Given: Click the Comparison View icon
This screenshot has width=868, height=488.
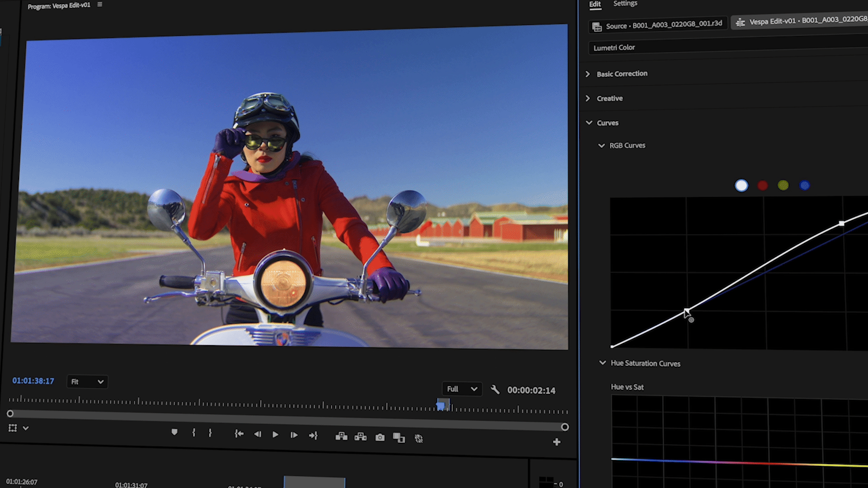Looking at the screenshot, I should click(x=399, y=436).
